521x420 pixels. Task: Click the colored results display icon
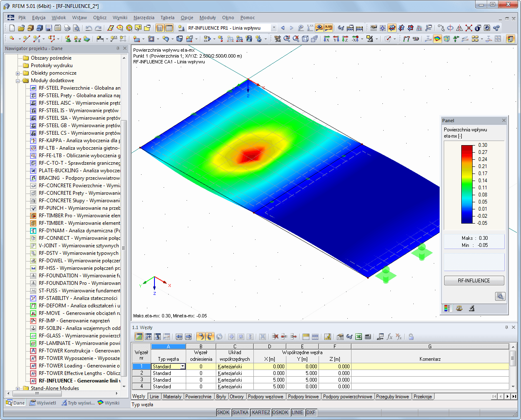pyautogui.click(x=438, y=38)
